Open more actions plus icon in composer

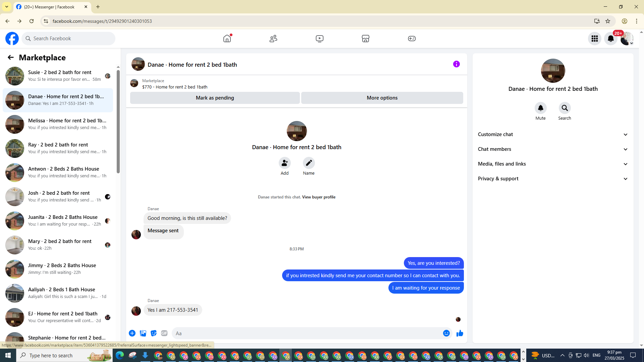[x=132, y=333]
